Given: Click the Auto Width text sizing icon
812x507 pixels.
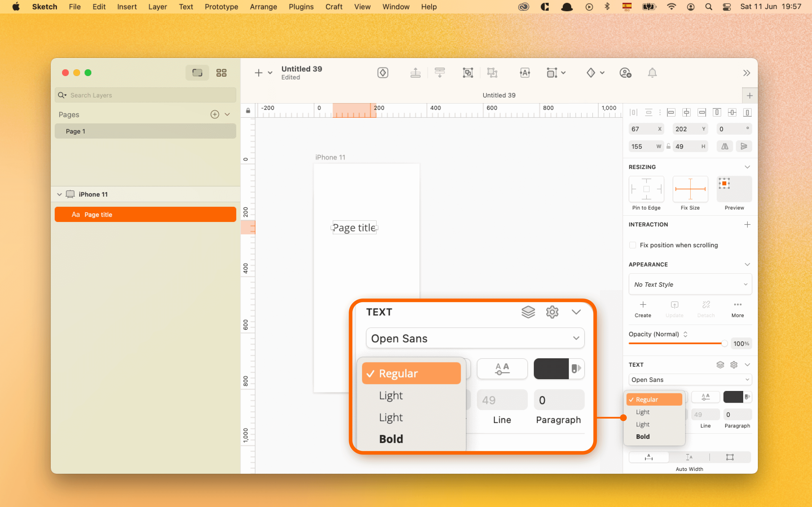Looking at the screenshot, I should tap(648, 457).
